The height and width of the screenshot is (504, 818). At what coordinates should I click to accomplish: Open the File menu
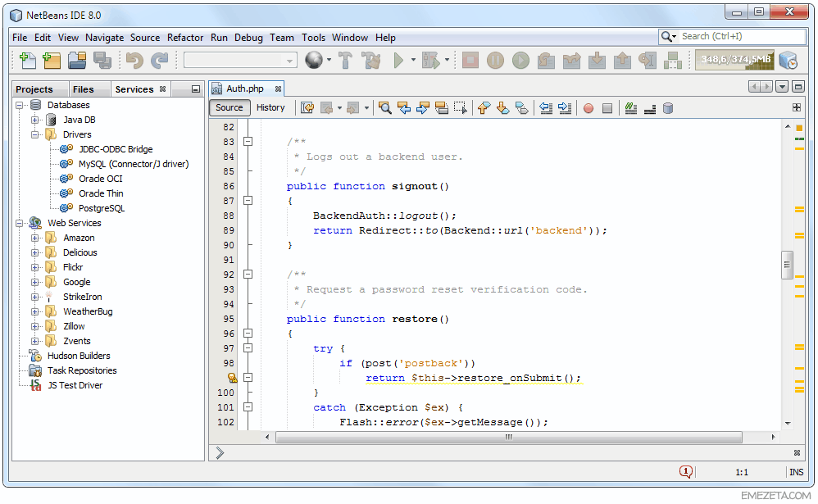(20, 38)
